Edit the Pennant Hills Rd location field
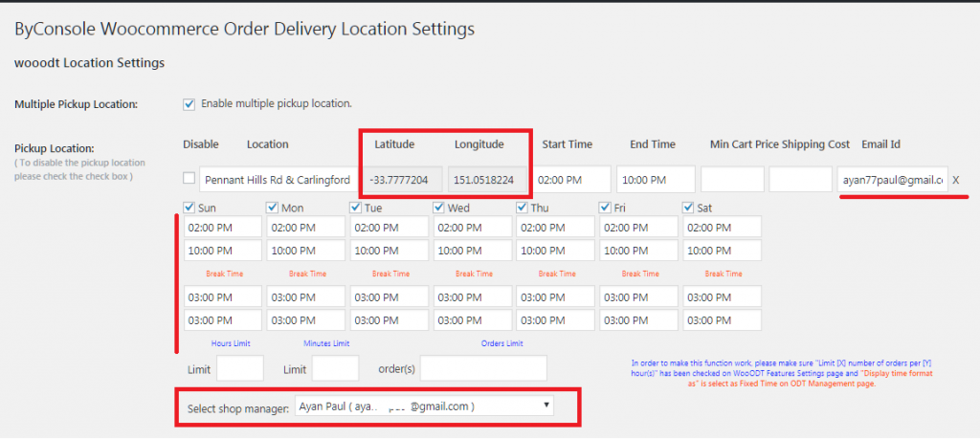The width and height of the screenshot is (980, 439). 278,181
